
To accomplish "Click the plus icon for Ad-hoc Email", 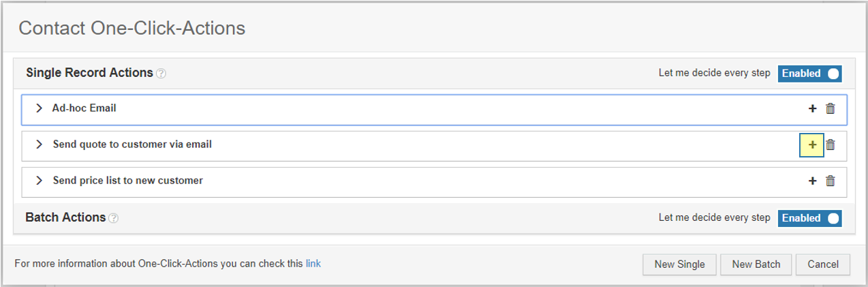I will (x=812, y=108).
